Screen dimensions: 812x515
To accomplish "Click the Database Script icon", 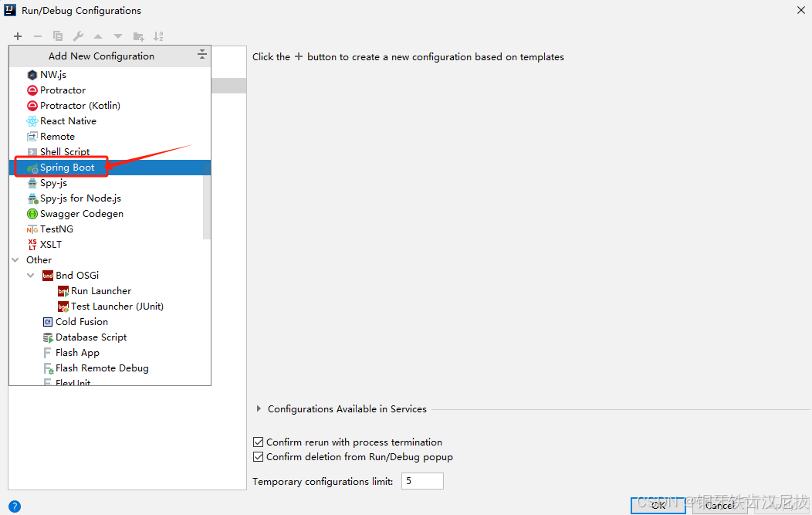I will point(48,338).
